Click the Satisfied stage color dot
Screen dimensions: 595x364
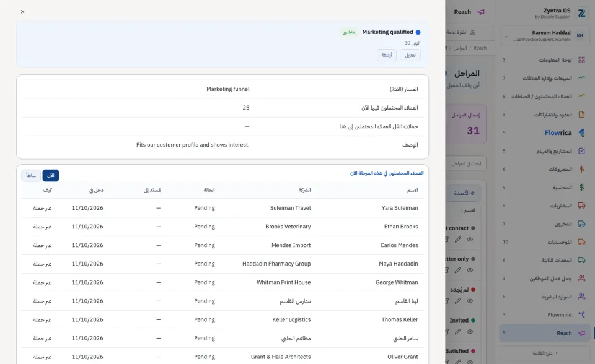[x=473, y=351]
